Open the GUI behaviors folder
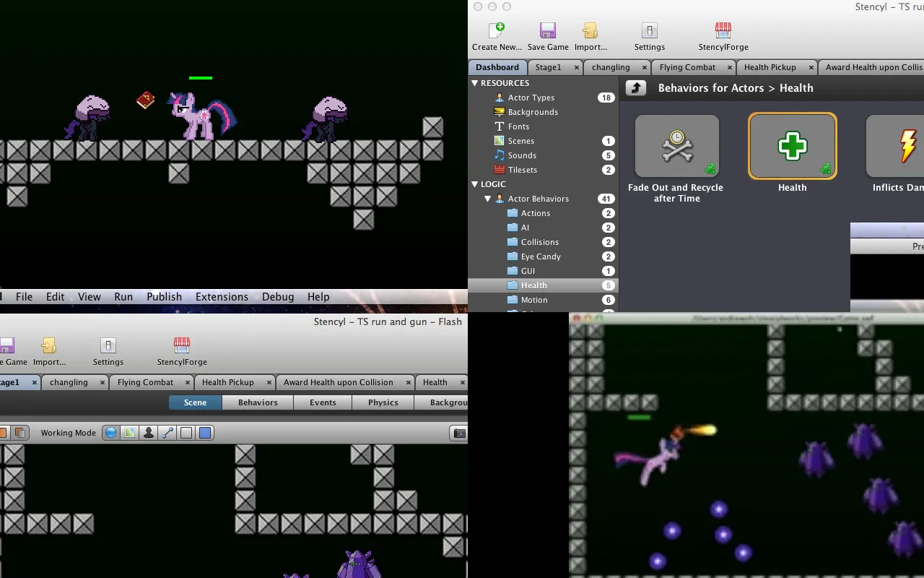The height and width of the screenshot is (578, 924). coord(528,271)
